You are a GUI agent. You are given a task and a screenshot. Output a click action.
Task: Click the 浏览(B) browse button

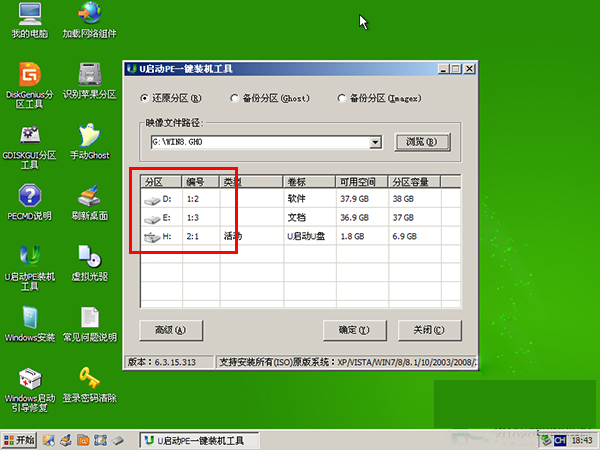(x=422, y=142)
